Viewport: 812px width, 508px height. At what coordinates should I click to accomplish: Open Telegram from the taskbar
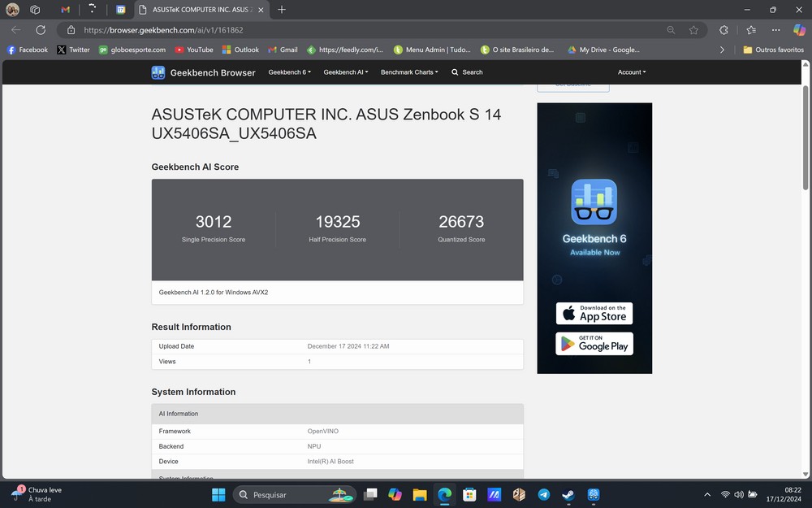(x=544, y=494)
